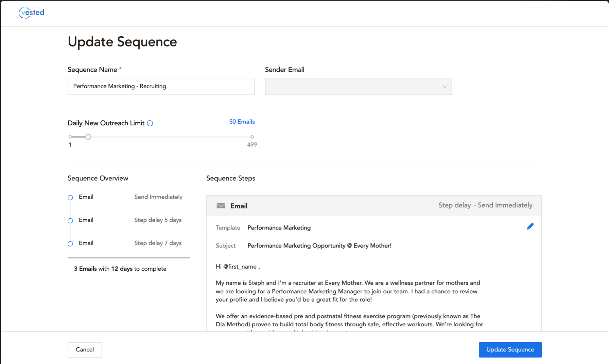Click the Update Sequence button
Image resolution: width=609 pixels, height=364 pixels.
tap(510, 350)
